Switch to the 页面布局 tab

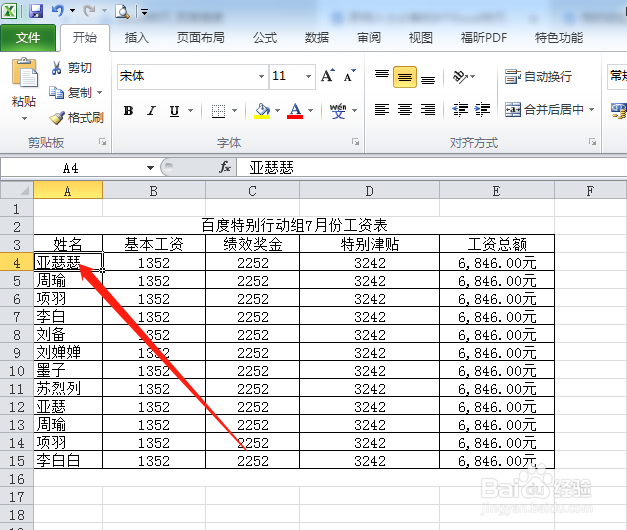pyautogui.click(x=201, y=38)
